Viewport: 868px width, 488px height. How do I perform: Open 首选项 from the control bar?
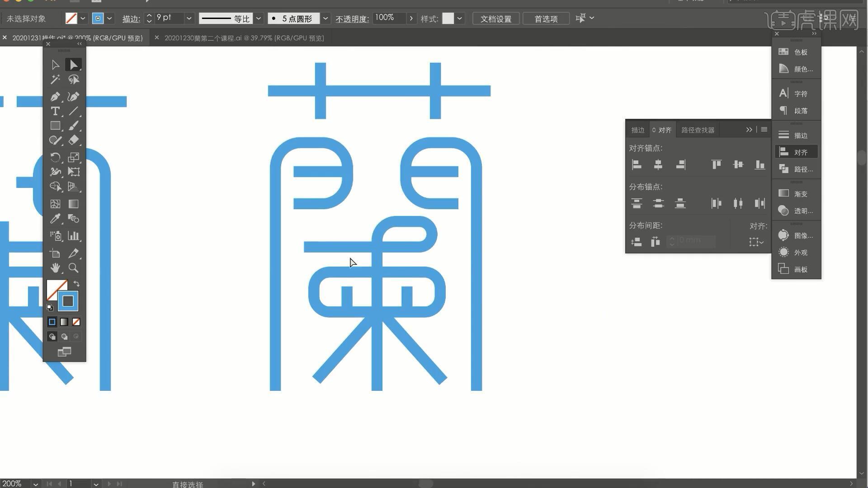[546, 19]
